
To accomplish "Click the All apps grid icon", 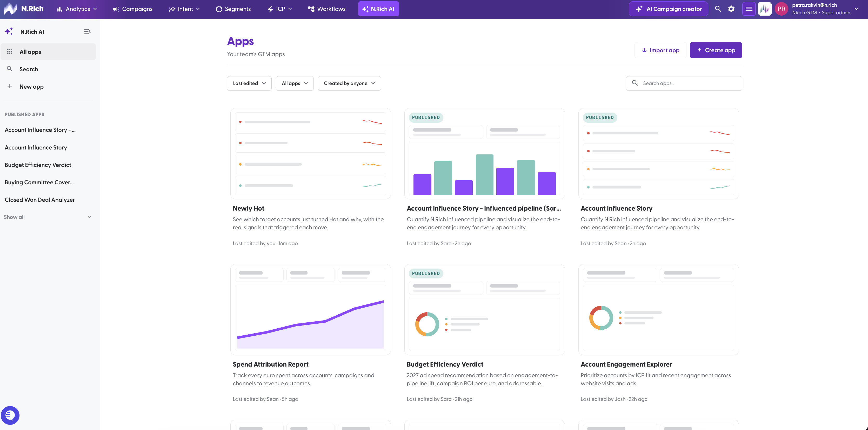I will pyautogui.click(x=10, y=51).
